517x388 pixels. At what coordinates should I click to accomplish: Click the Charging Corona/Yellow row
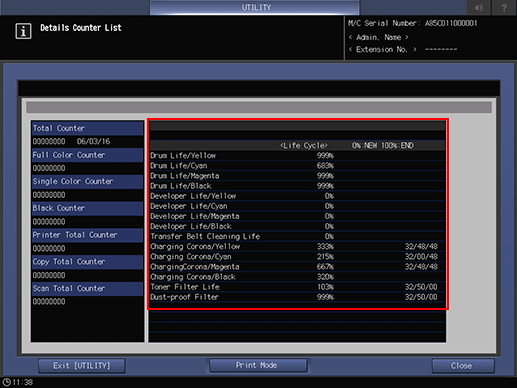[297, 247]
